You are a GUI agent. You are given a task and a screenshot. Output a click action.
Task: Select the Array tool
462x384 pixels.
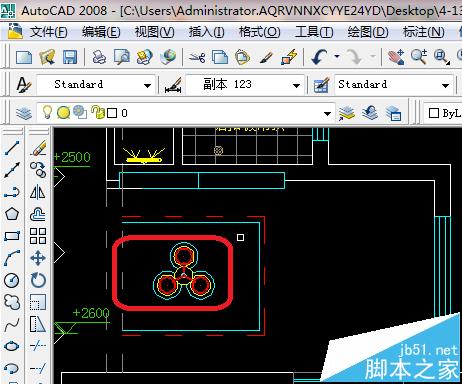(x=38, y=236)
